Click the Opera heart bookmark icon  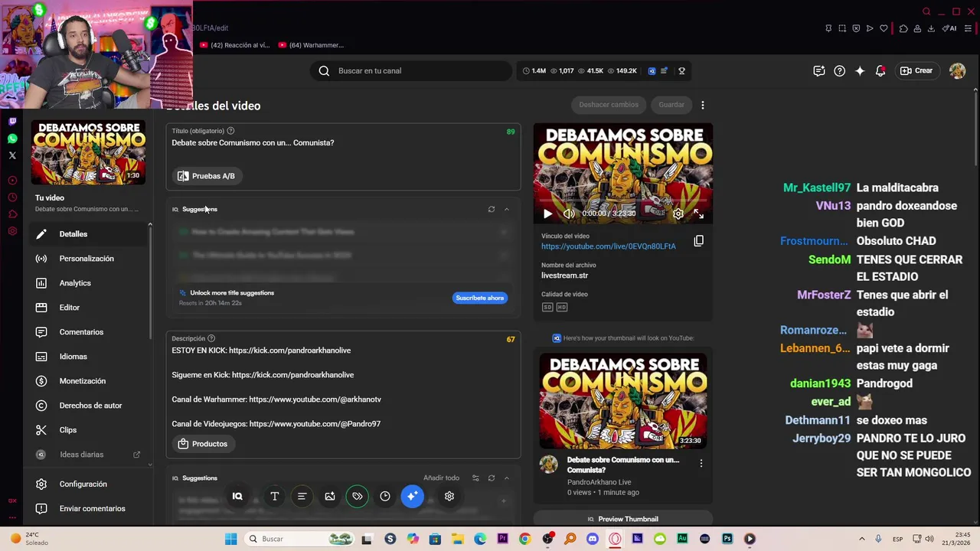[884, 28]
